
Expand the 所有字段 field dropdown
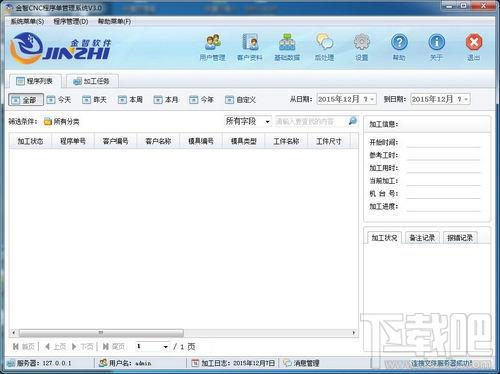click(x=267, y=122)
